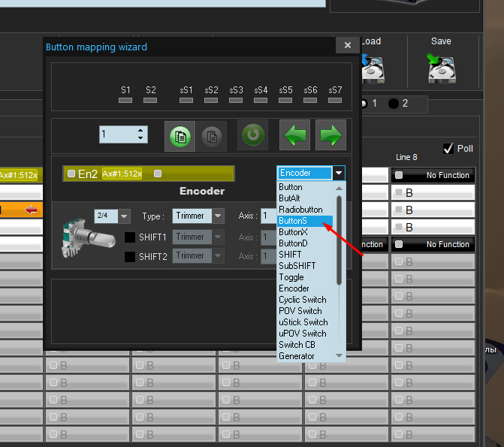Close the Button mapping wizard
The image size is (504, 447).
click(347, 45)
